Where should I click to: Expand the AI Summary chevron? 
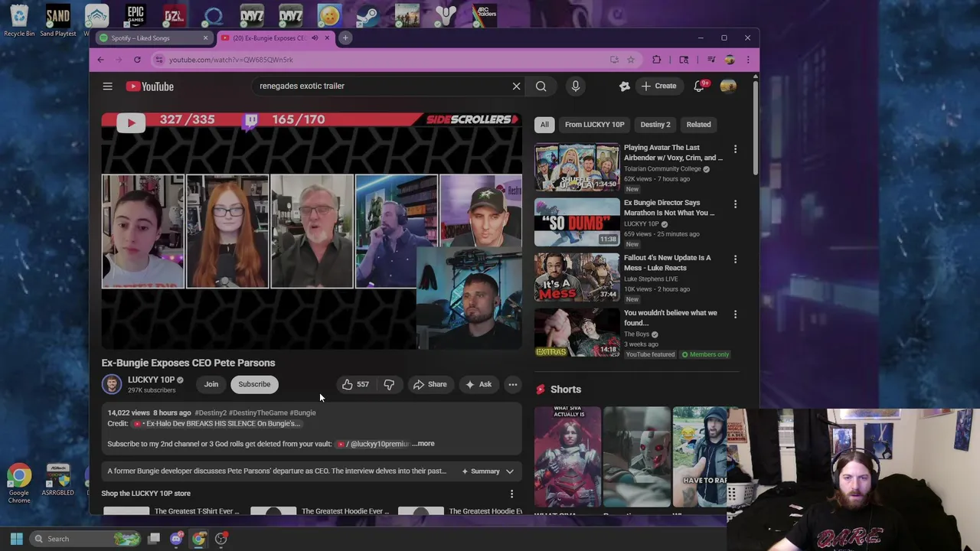(510, 471)
